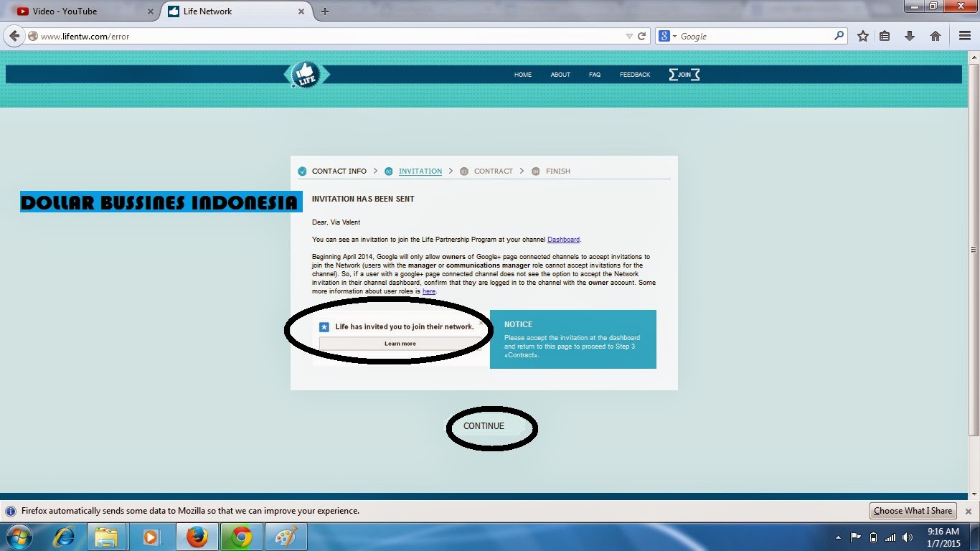Viewport: 980px width, 551px height.
Task: Click the Dashboard hyperlink
Action: 563,240
